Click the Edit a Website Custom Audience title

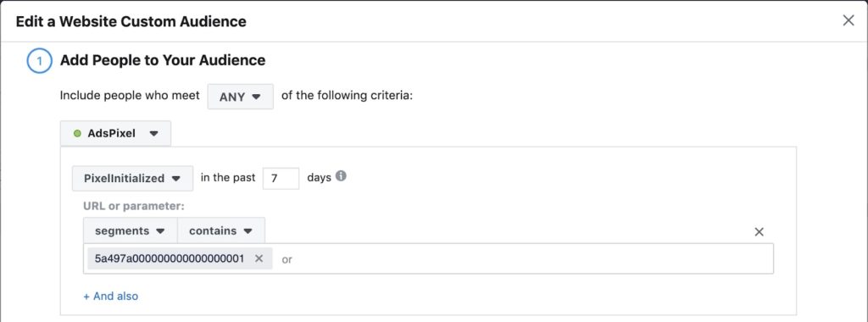coord(131,21)
